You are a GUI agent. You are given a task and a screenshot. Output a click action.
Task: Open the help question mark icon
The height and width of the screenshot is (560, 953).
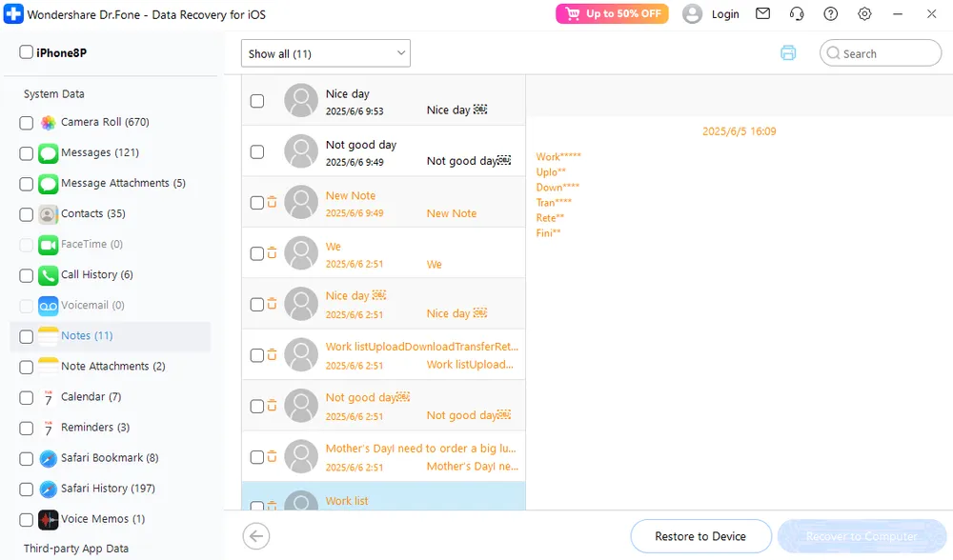(831, 14)
